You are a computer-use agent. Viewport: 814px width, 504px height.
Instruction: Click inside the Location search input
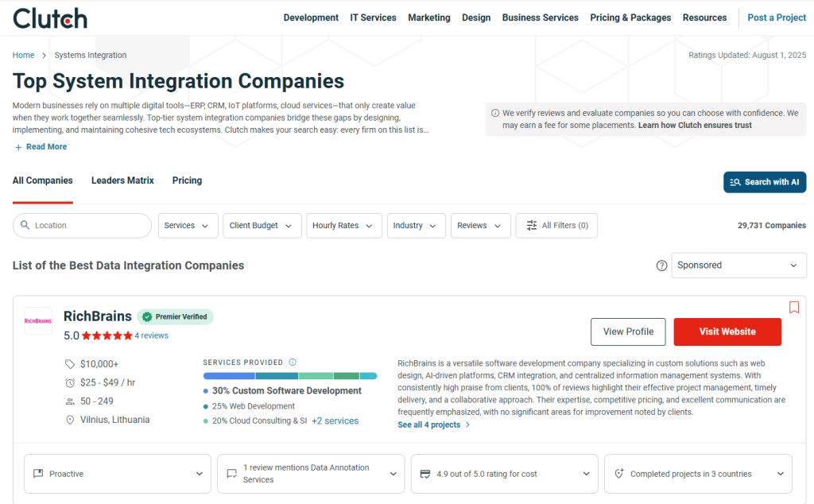pyautogui.click(x=87, y=226)
